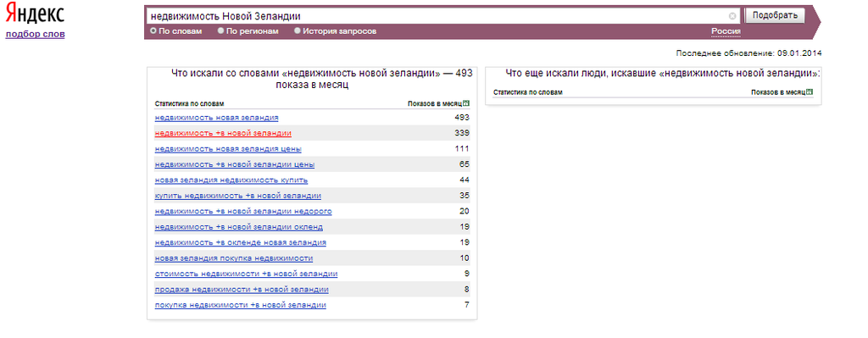
Task: Open link купить недвижимость +в новой зеландии
Action: pyautogui.click(x=238, y=196)
